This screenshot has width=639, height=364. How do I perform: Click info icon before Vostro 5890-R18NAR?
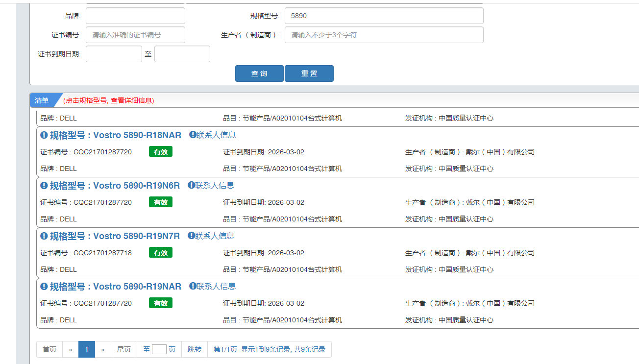tap(44, 135)
